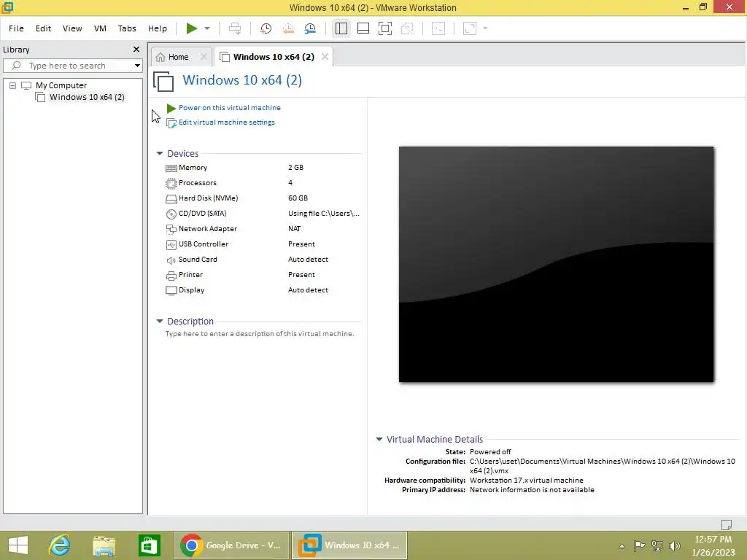Collapse the Virtual Machine Details section
This screenshot has width=747, height=560.
pos(379,439)
